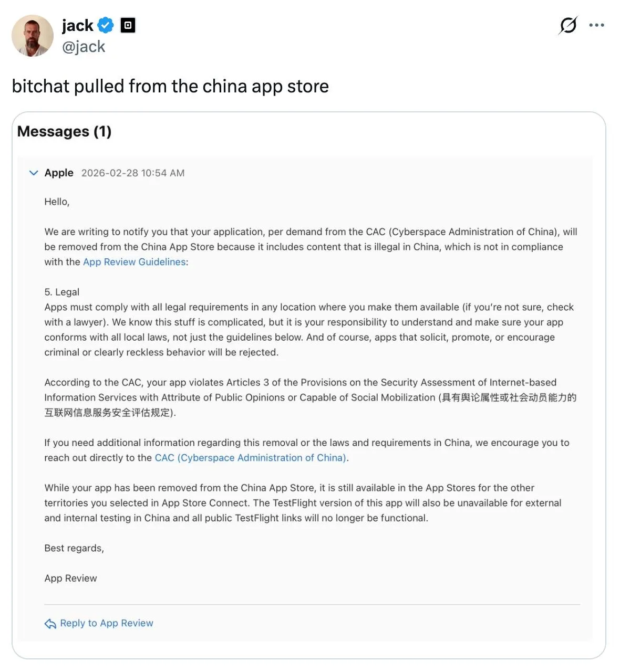
Task: Click the post text about bitchat
Action: point(170,86)
